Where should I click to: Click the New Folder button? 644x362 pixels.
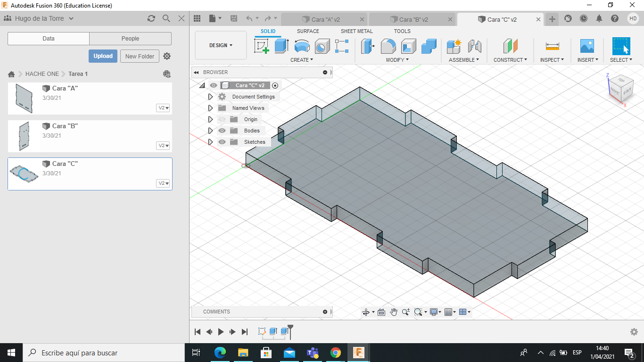(x=140, y=56)
